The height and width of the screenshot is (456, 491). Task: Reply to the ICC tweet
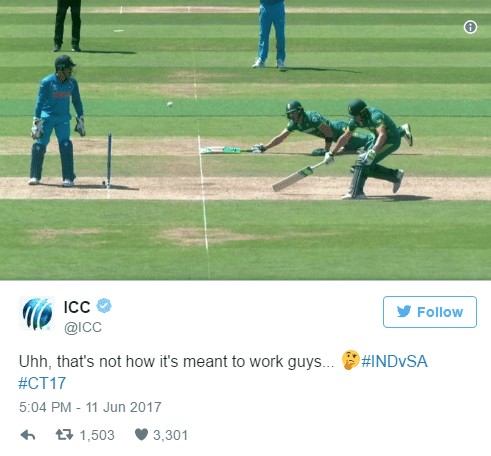tap(28, 435)
